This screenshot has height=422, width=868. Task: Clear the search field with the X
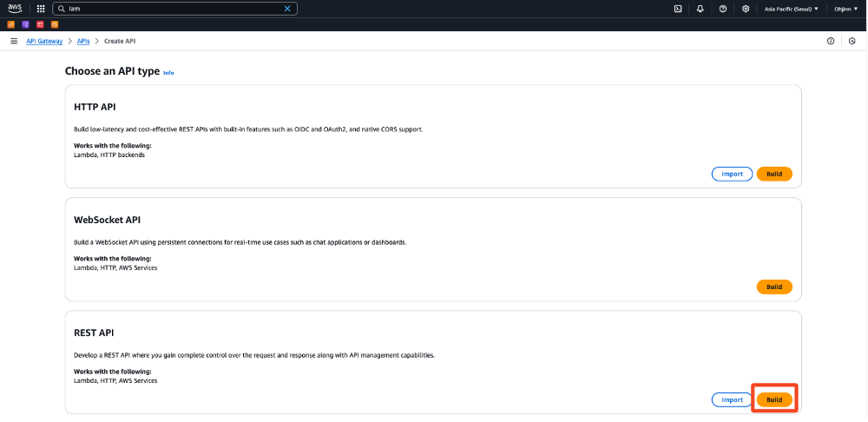(x=287, y=9)
